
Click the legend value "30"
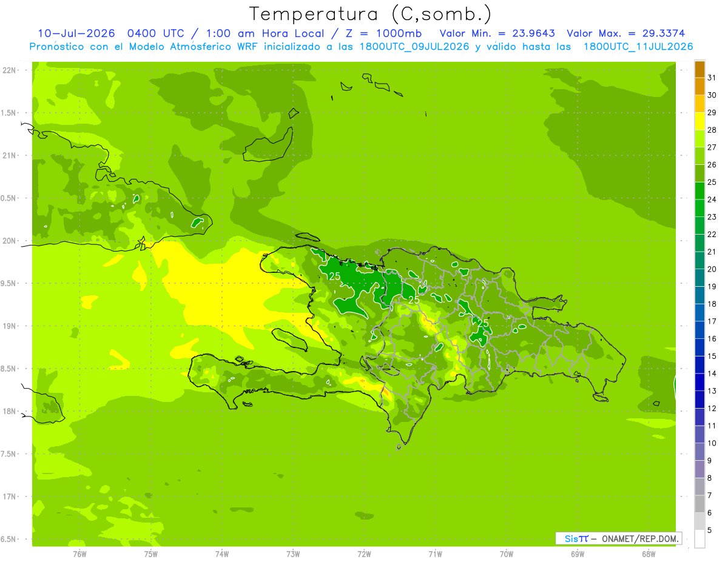712,95
